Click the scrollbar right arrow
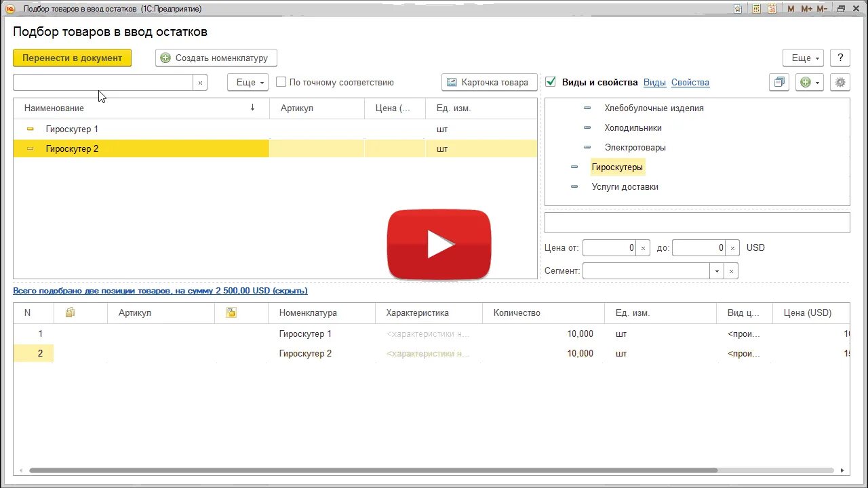Screen dimensions: 868x488 (x=843, y=470)
